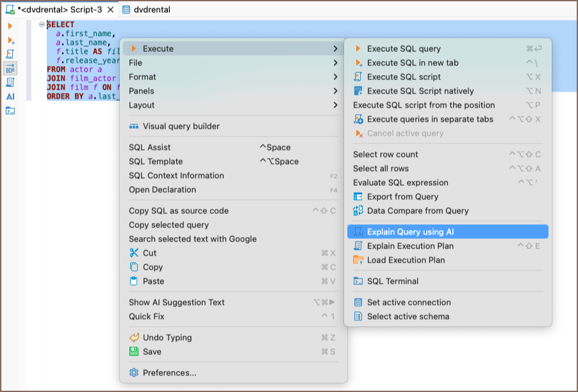The image size is (578, 392).
Task: Choose Set active connection
Action: [x=409, y=302]
